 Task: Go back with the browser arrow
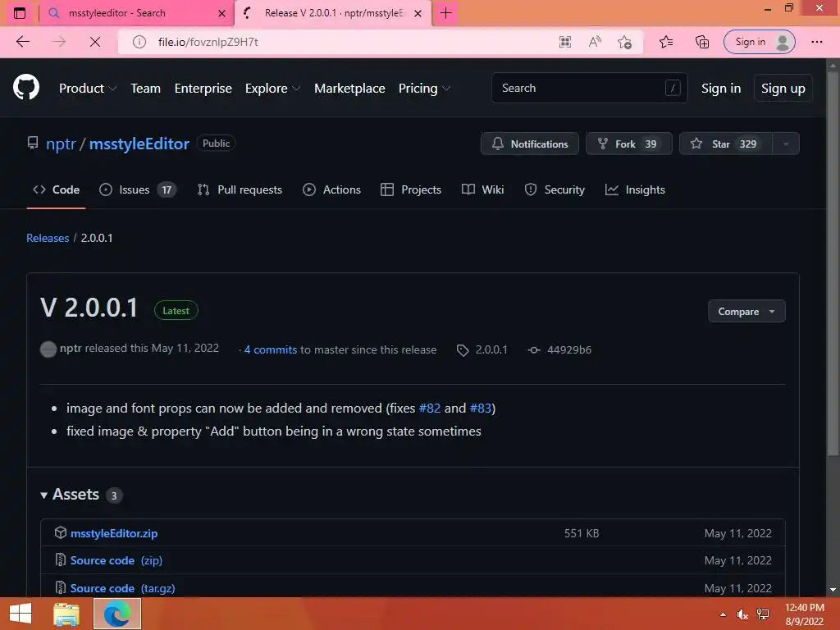[22, 42]
